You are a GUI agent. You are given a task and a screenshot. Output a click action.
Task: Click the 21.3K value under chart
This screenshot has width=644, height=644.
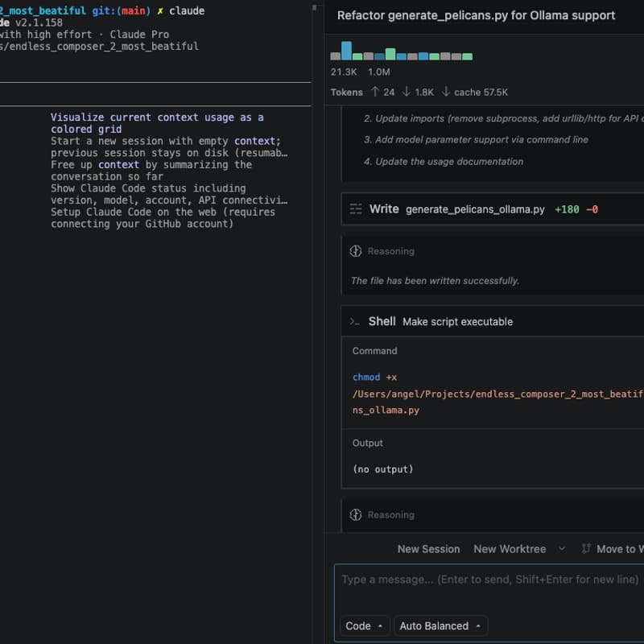[344, 72]
